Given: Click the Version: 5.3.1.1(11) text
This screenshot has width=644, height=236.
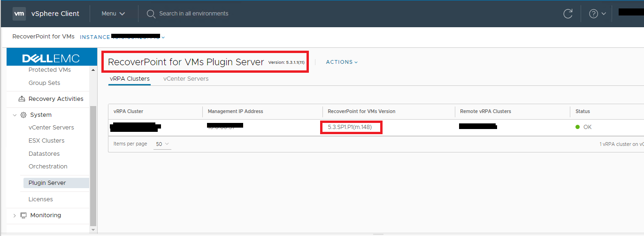Looking at the screenshot, I should pyautogui.click(x=286, y=62).
